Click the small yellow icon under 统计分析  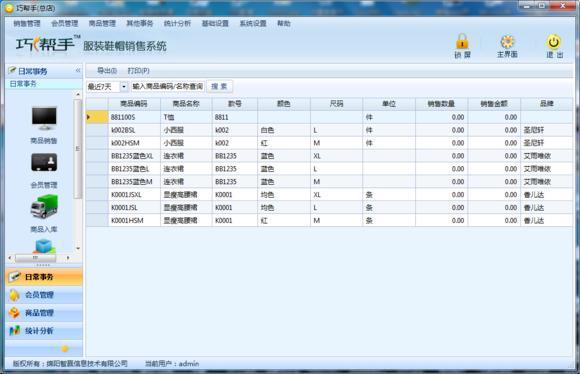65,348
